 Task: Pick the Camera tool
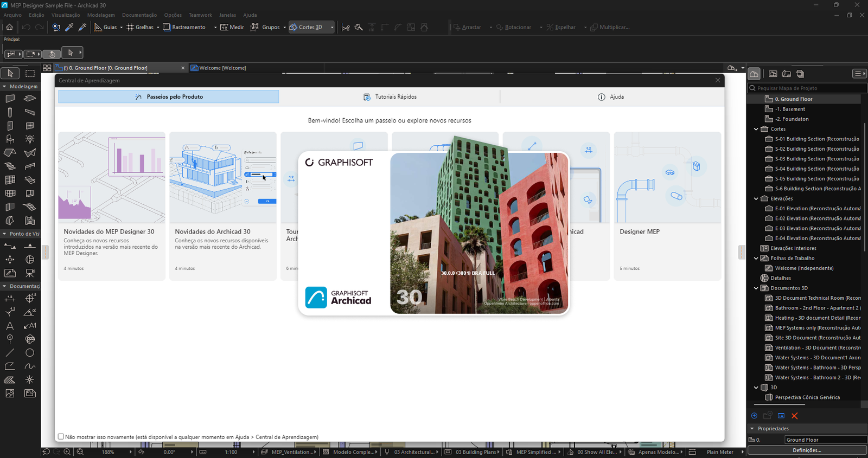point(30,273)
